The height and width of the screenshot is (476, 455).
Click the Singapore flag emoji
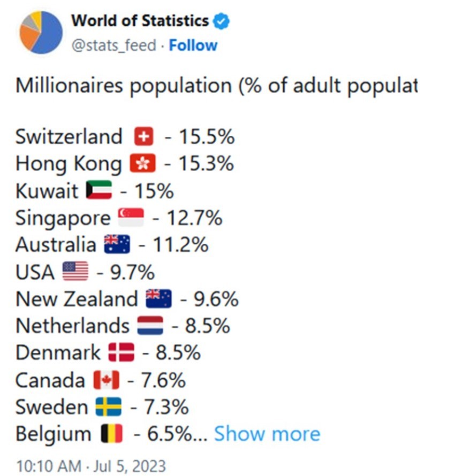point(131,218)
